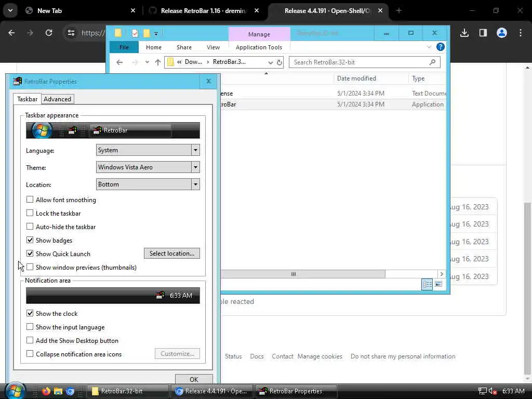Open a new browser tab
Image resolution: width=532 pixels, height=399 pixels.
399,10
